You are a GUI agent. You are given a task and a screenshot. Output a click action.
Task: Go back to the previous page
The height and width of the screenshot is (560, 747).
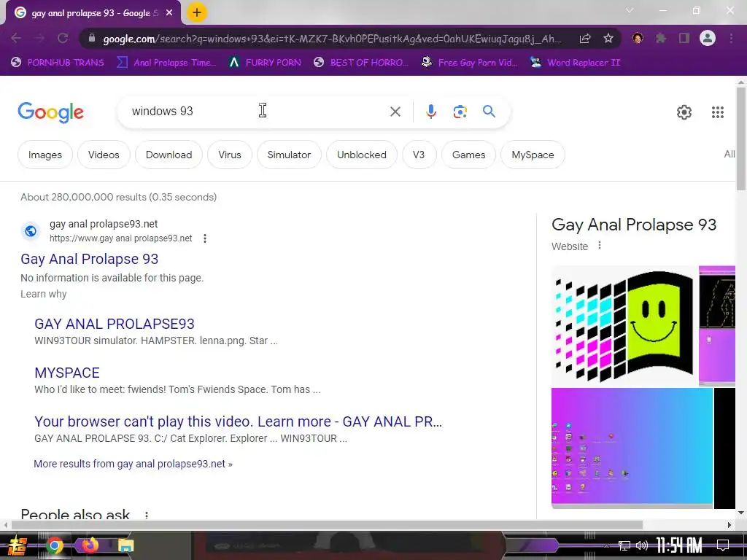pos(16,38)
